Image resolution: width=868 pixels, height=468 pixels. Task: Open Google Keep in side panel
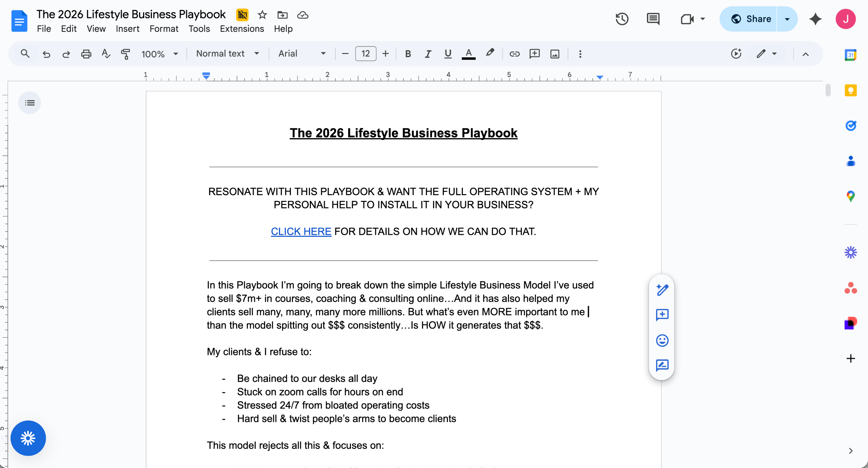[850, 90]
